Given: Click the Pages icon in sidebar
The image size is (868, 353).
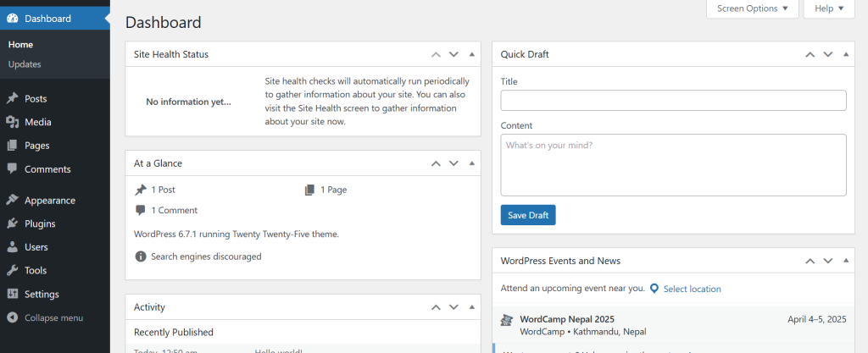Looking at the screenshot, I should [x=12, y=146].
